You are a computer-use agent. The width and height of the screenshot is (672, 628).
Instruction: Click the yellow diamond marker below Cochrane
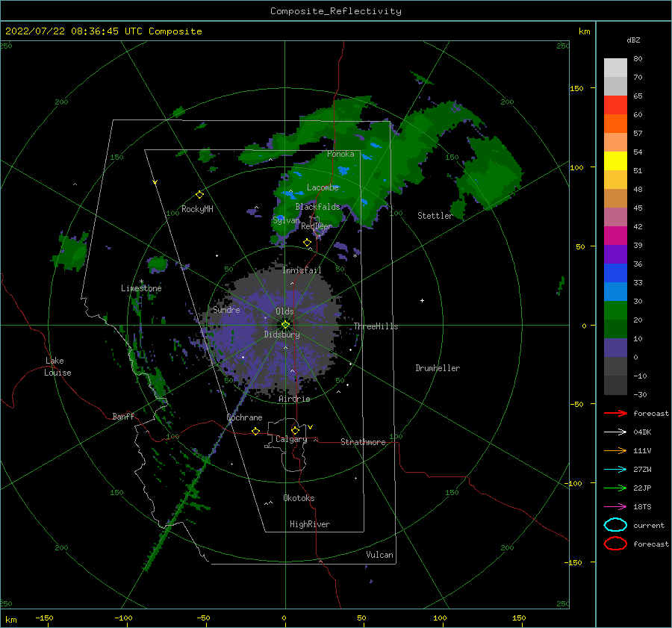coord(255,431)
